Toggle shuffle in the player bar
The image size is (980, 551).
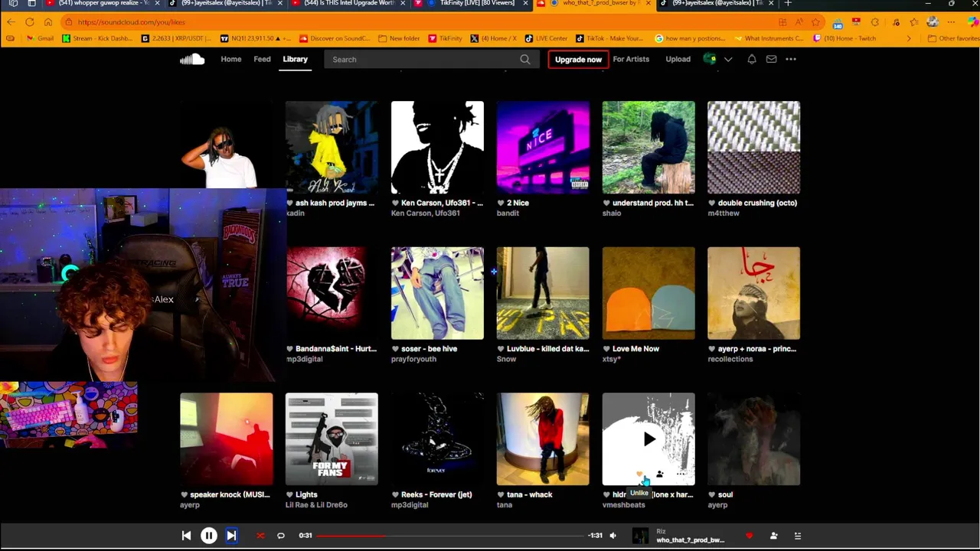click(x=260, y=536)
